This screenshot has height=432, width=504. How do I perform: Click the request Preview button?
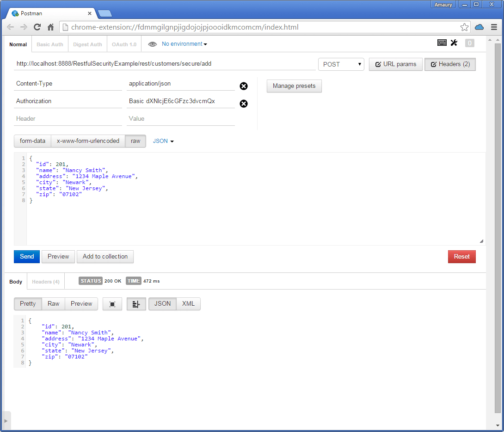[x=58, y=257]
